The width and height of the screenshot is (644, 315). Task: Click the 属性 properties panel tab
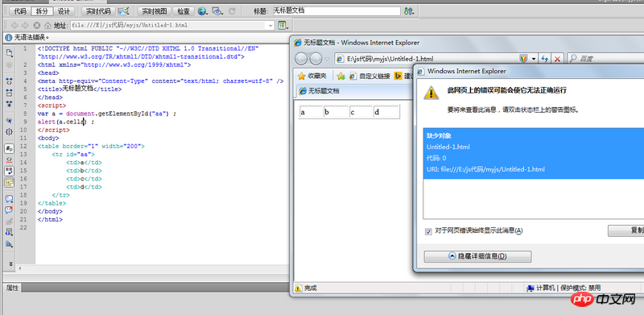pyautogui.click(x=12, y=288)
